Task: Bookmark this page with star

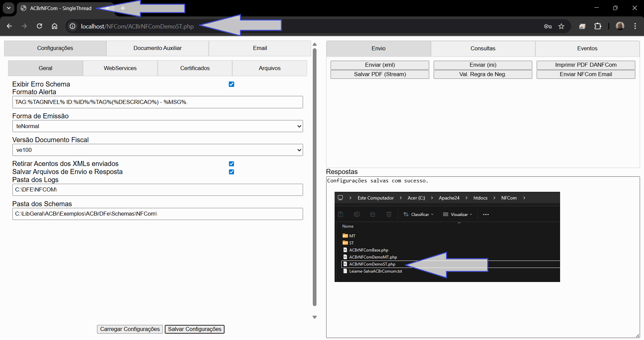Action: 561,26
